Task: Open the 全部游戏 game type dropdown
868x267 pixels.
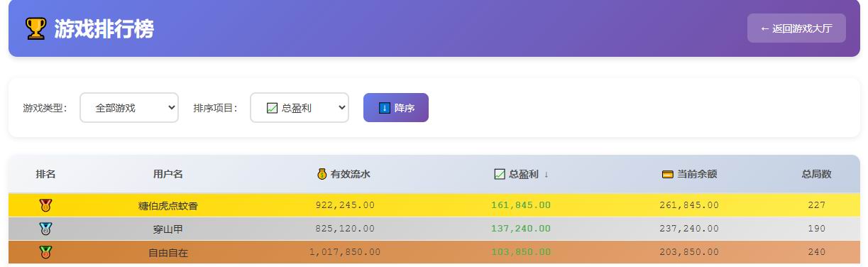Action: coord(129,108)
